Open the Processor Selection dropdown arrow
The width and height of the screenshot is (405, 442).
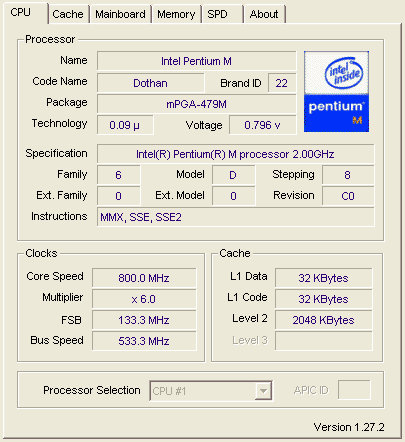coord(263,390)
